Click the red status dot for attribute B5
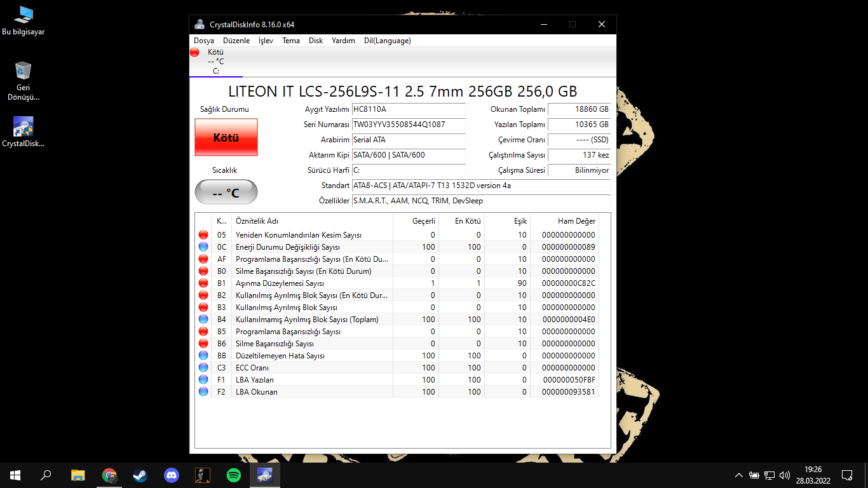This screenshot has height=488, width=868. pos(203,332)
